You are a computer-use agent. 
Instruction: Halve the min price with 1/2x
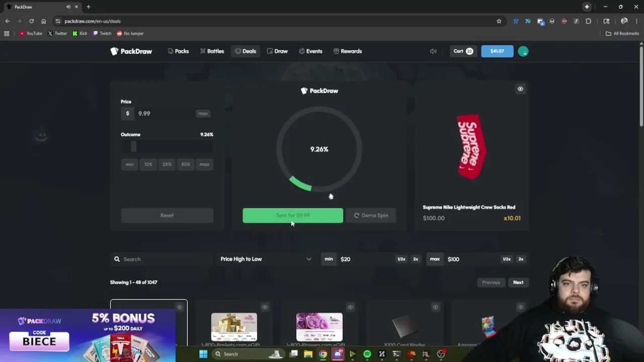401,259
